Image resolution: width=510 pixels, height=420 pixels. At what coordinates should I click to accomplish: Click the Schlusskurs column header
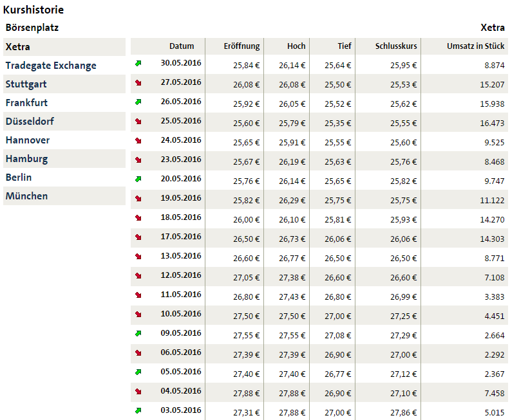396,46
